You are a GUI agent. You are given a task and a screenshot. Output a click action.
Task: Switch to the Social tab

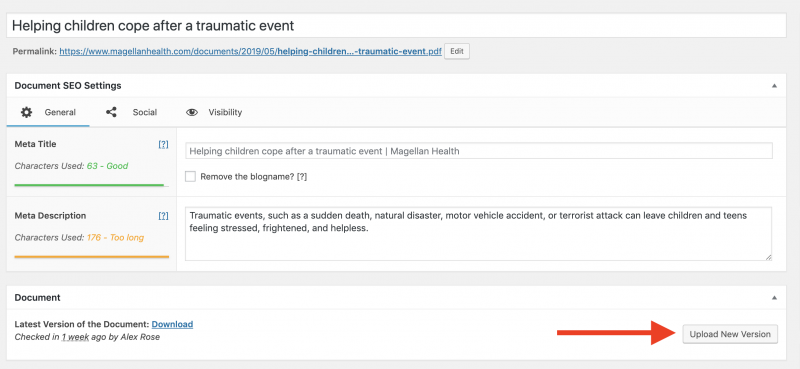[144, 112]
